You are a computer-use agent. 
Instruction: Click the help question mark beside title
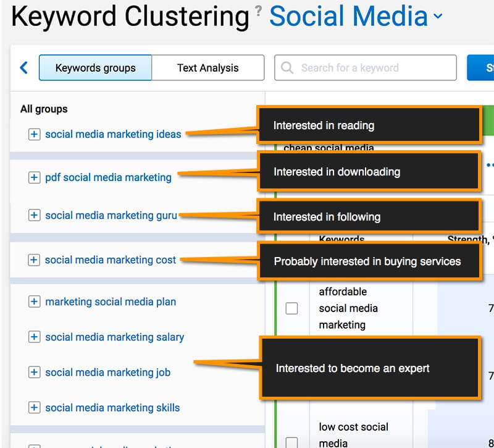[x=258, y=11]
